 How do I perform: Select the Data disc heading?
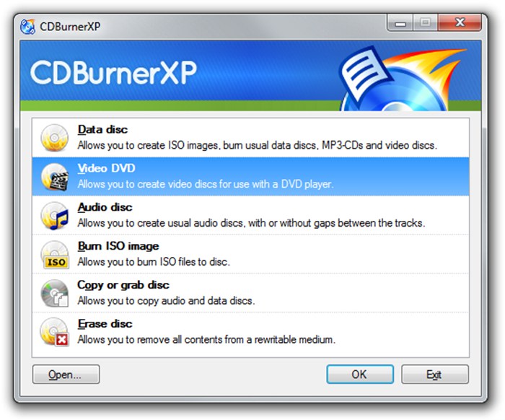[102, 129]
